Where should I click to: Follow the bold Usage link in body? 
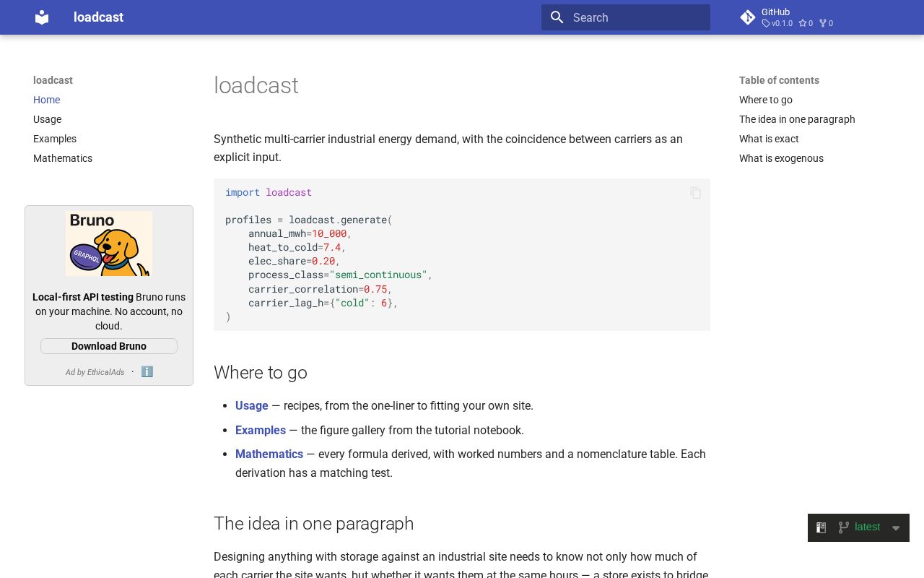coord(252,406)
